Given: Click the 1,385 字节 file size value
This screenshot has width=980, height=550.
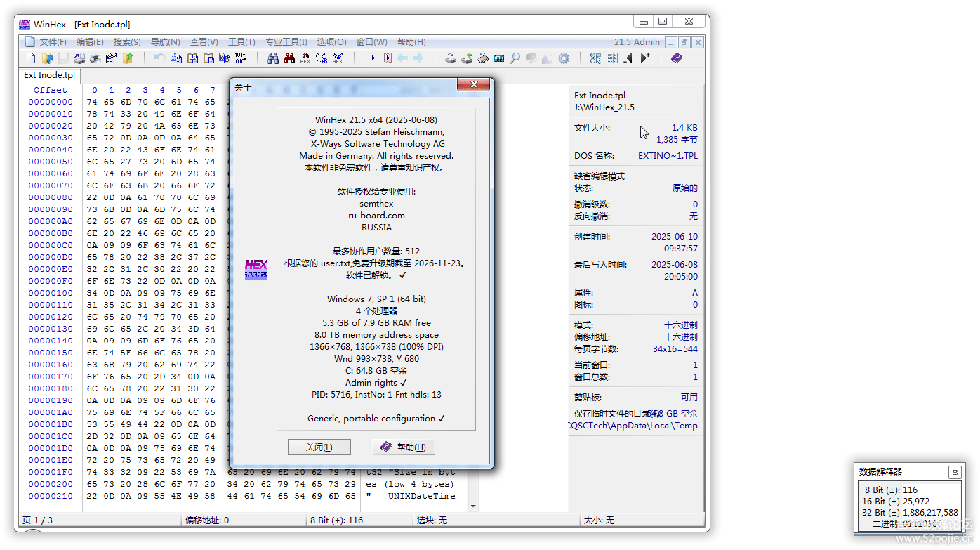Looking at the screenshot, I should (677, 140).
